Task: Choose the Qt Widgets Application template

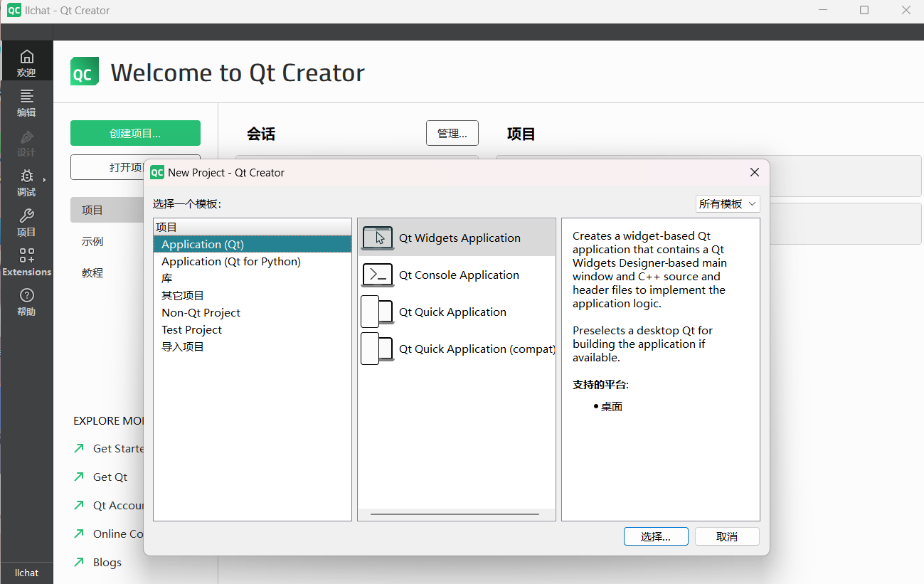Action: pyautogui.click(x=457, y=238)
